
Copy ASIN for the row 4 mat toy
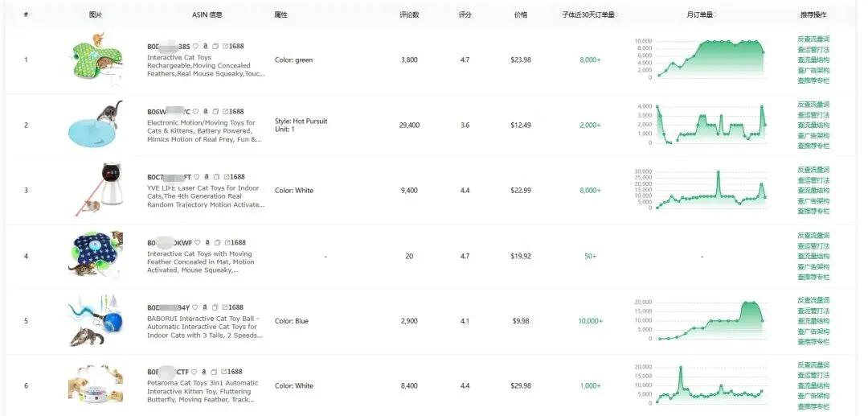point(215,242)
